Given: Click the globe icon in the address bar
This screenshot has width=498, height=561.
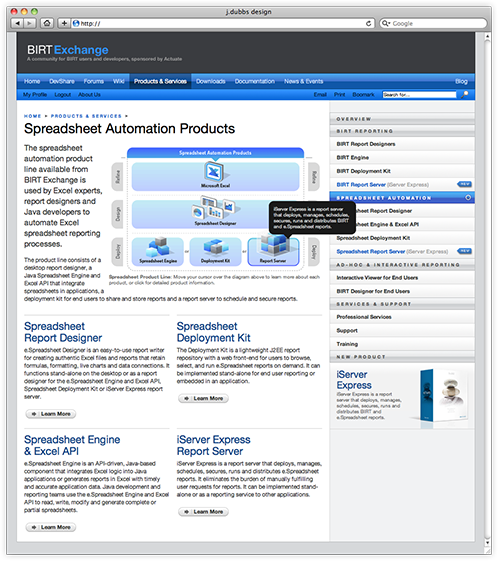Looking at the screenshot, I should click(75, 24).
